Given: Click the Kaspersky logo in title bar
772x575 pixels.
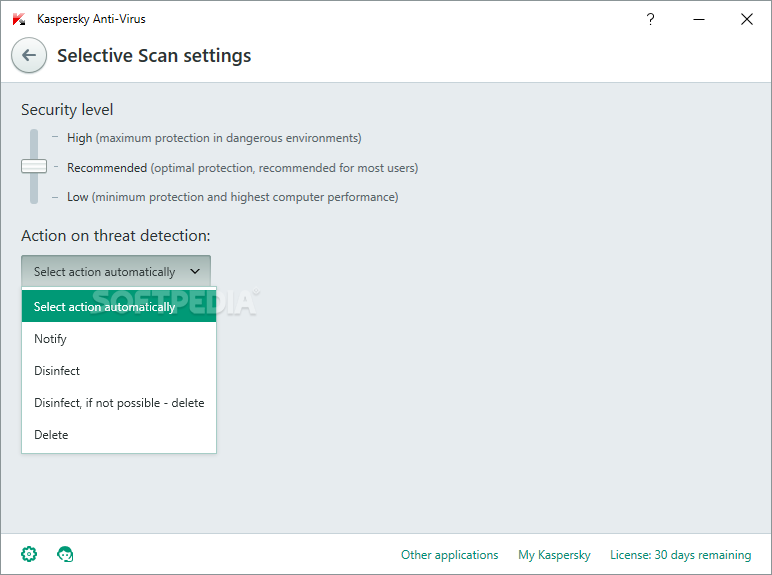Looking at the screenshot, I should click(19, 19).
